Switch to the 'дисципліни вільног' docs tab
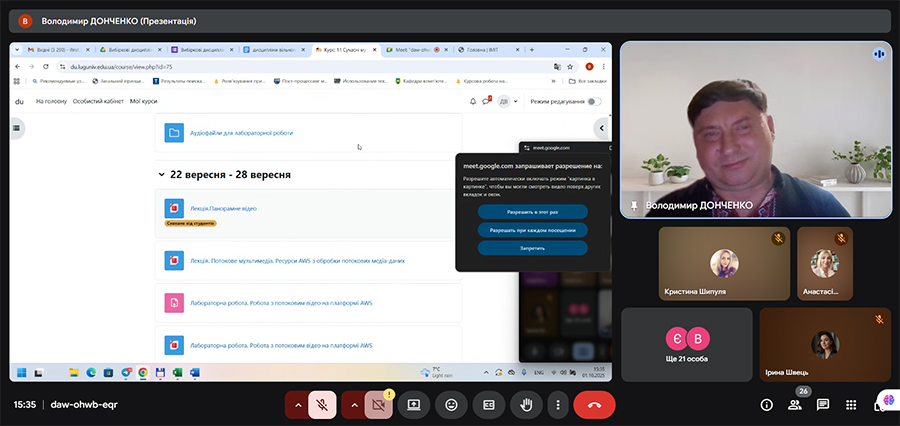Image resolution: width=900 pixels, height=426 pixels. click(x=273, y=50)
